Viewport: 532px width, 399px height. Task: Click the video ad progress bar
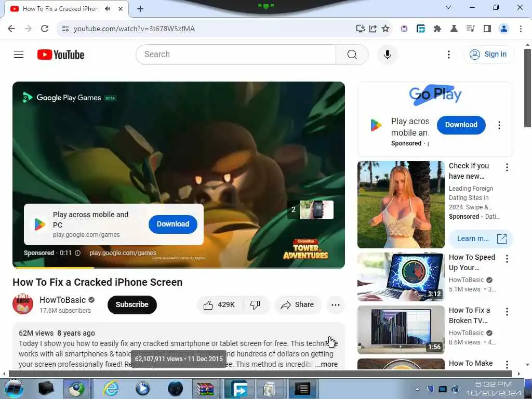179,268
